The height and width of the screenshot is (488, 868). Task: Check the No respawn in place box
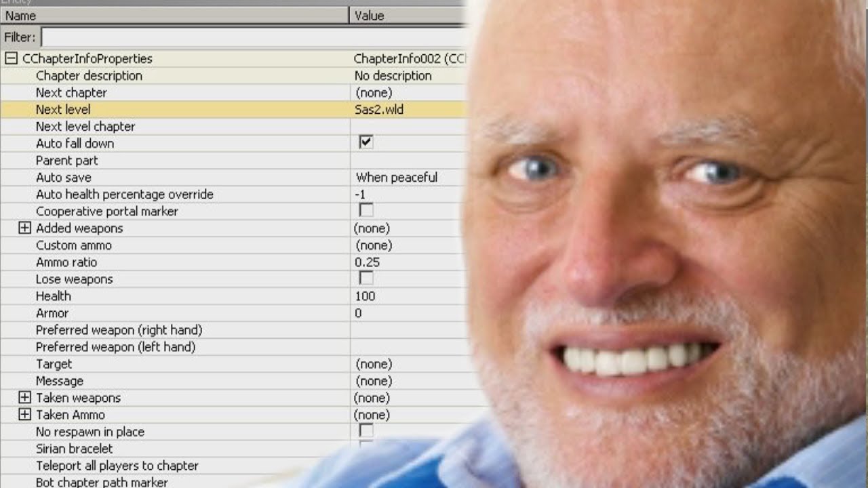tap(366, 430)
